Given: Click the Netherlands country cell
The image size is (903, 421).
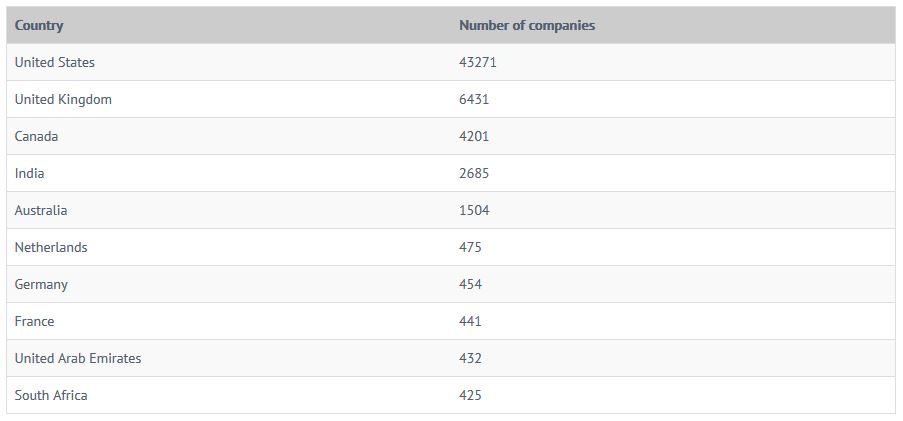Looking at the screenshot, I should pyautogui.click(x=51, y=247).
